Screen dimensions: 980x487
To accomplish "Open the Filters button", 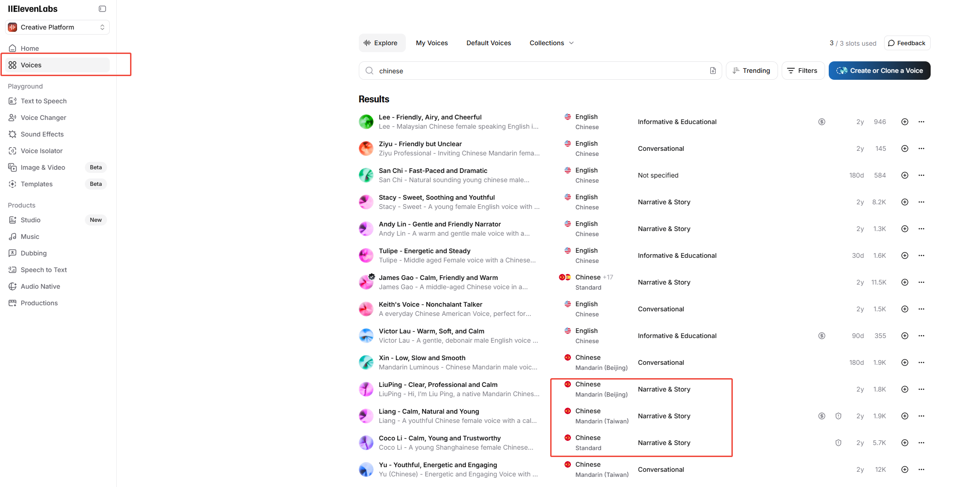I will 802,71.
